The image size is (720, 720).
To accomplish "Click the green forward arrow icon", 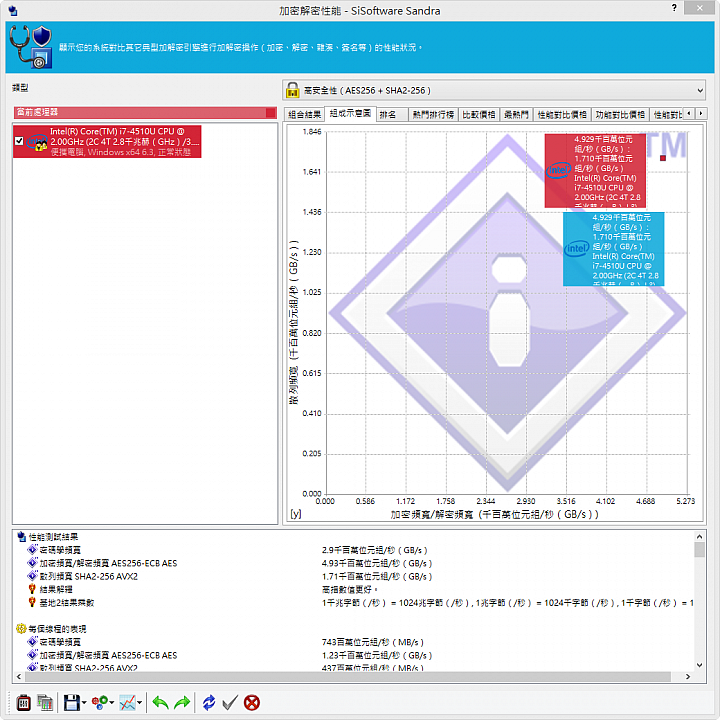I will [x=182, y=703].
